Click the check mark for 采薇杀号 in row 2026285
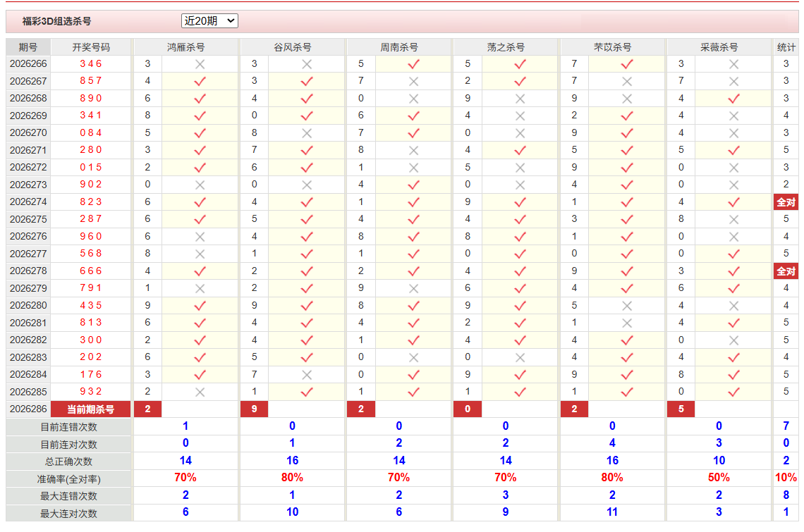 coord(733,392)
